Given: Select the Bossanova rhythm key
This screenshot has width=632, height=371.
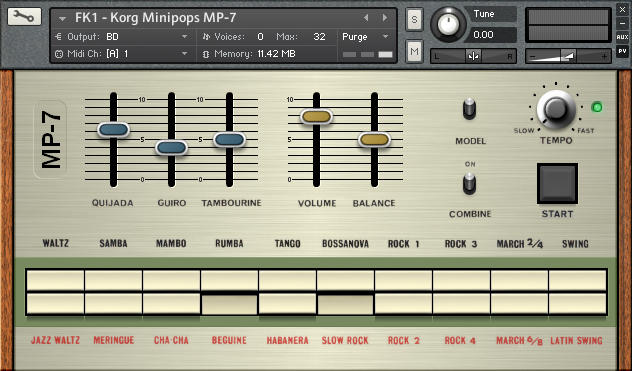Looking at the screenshot, I should pyautogui.click(x=345, y=280).
